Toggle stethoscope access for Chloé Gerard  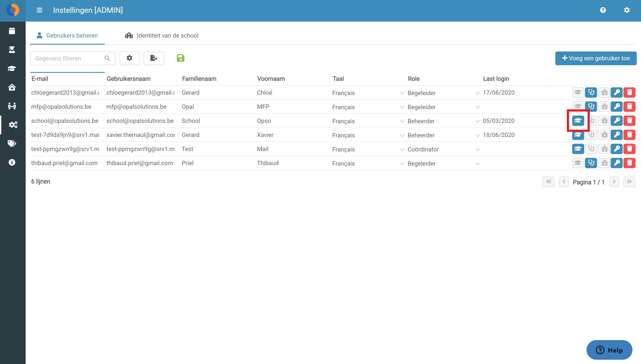591,92
